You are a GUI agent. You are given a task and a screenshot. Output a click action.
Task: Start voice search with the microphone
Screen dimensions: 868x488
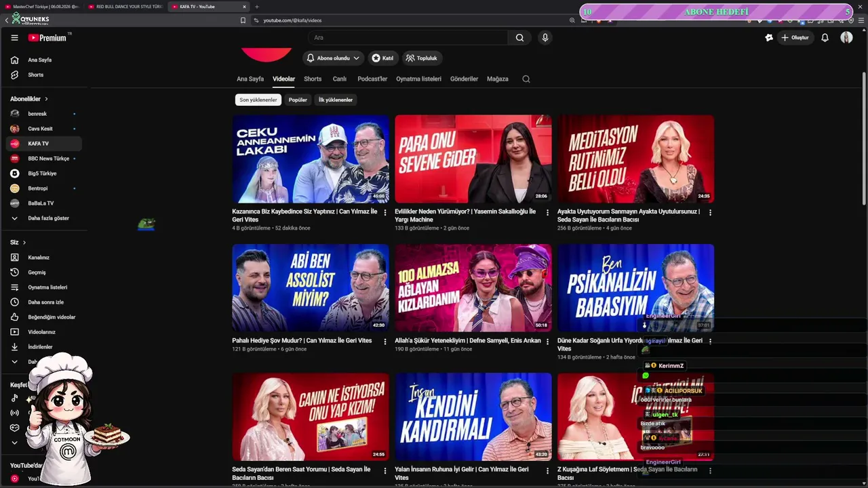[545, 38]
